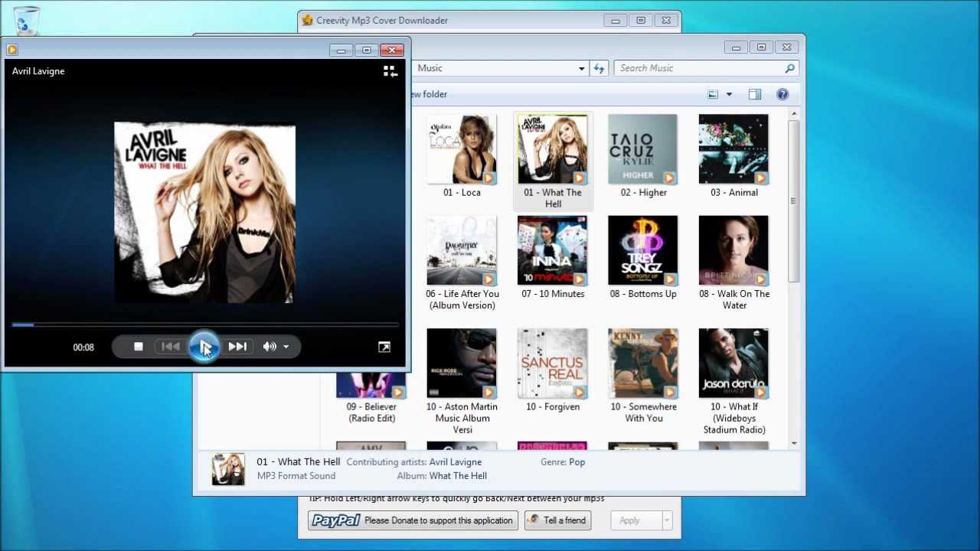Click the Tell a friend button
The image size is (980, 551).
point(557,520)
